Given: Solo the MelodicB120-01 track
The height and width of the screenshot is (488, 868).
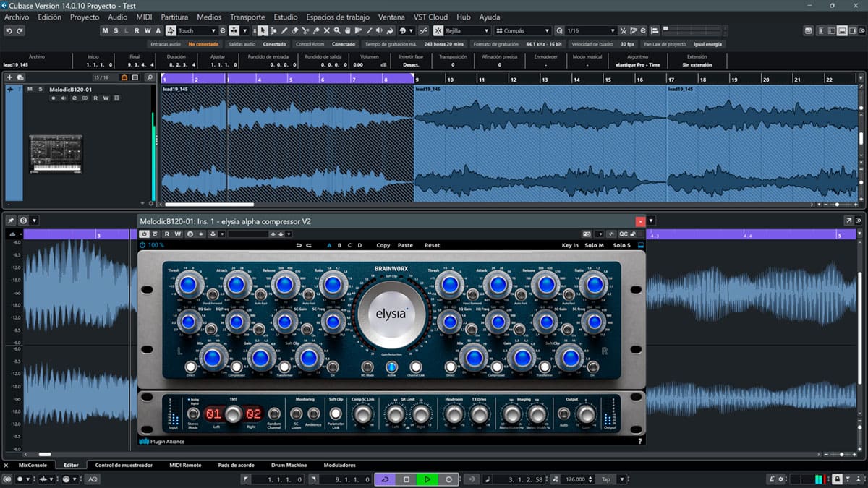Looking at the screenshot, I should [41, 89].
